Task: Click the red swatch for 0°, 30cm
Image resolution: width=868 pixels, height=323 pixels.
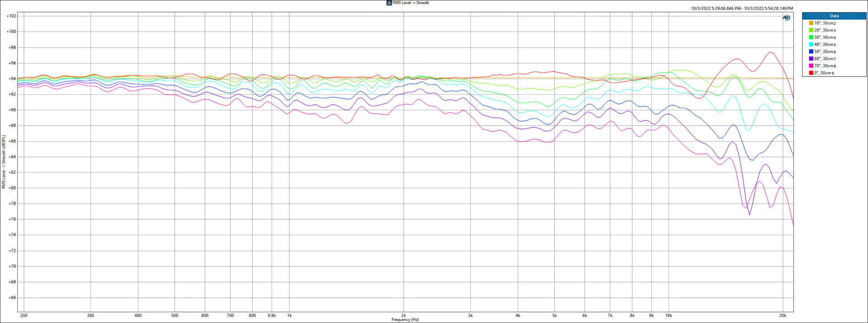Action: pyautogui.click(x=811, y=73)
